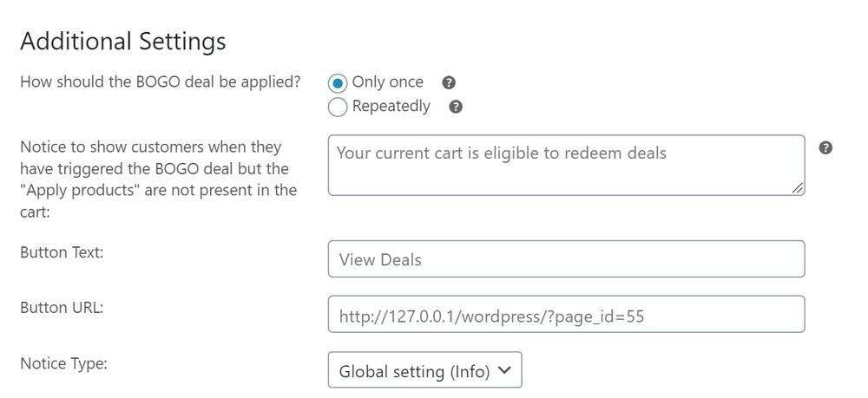Click the "Notice Type:" label
This screenshot has height=398, width=868.
[63, 364]
